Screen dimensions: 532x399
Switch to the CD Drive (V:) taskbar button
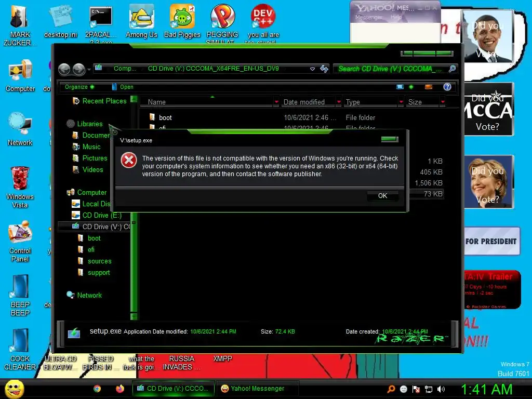coord(174,389)
